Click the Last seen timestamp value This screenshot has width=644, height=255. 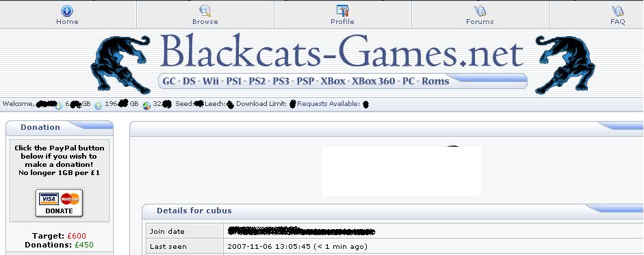297,247
